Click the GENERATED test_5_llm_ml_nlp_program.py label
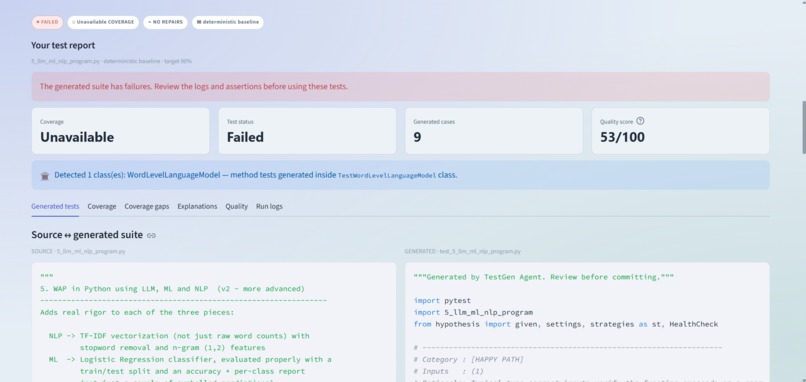This screenshot has height=382, width=806. point(463,251)
